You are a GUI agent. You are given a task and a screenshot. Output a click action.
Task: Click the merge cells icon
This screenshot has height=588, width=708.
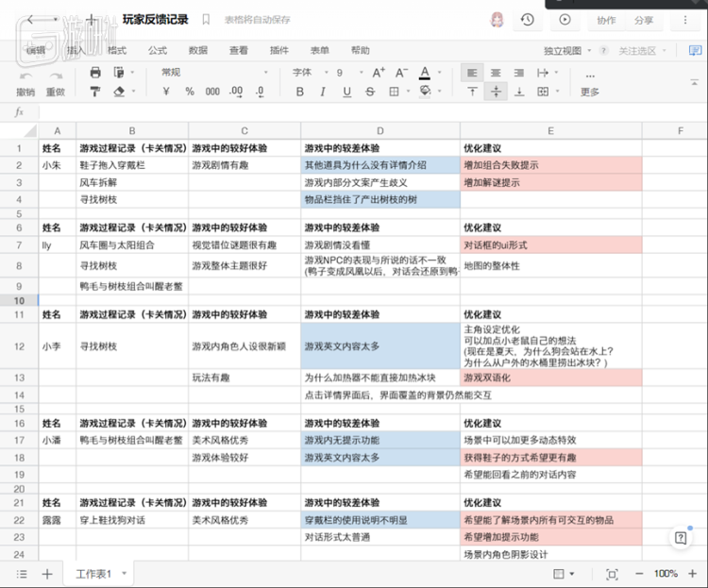[543, 92]
